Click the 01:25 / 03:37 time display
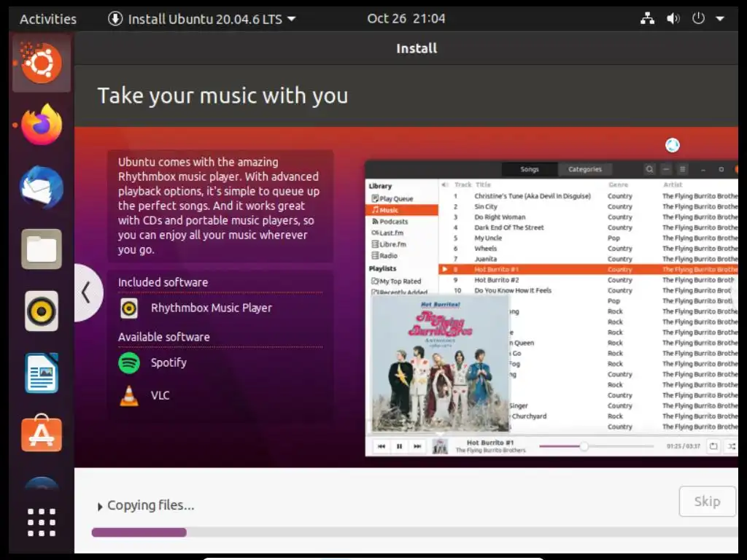 683,446
